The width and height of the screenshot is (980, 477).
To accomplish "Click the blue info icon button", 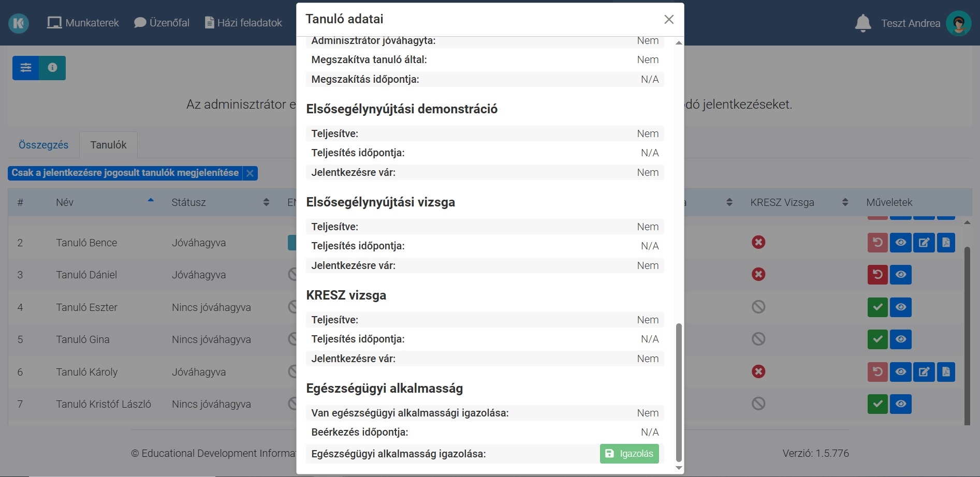I will 52,68.
